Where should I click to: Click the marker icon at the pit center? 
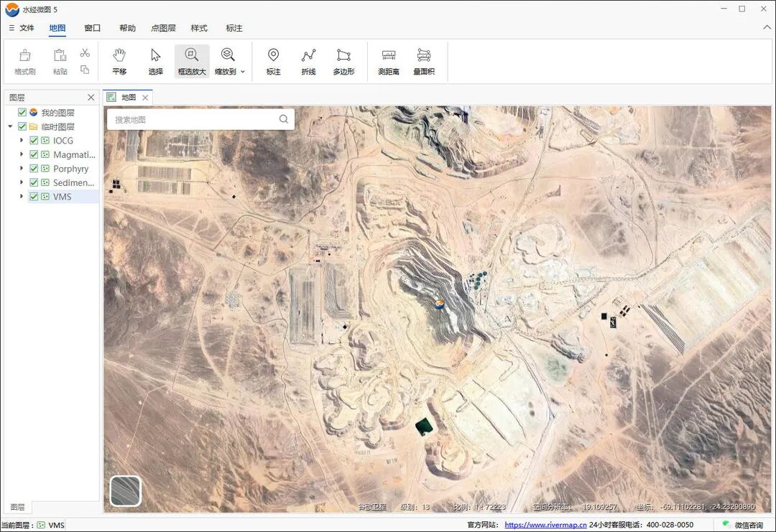point(439,304)
